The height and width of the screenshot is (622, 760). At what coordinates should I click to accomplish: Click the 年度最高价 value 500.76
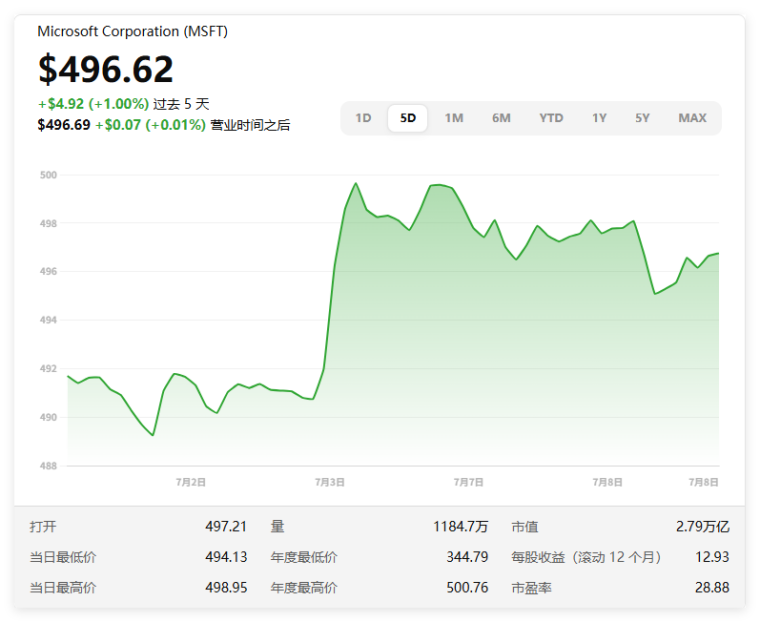(467, 588)
